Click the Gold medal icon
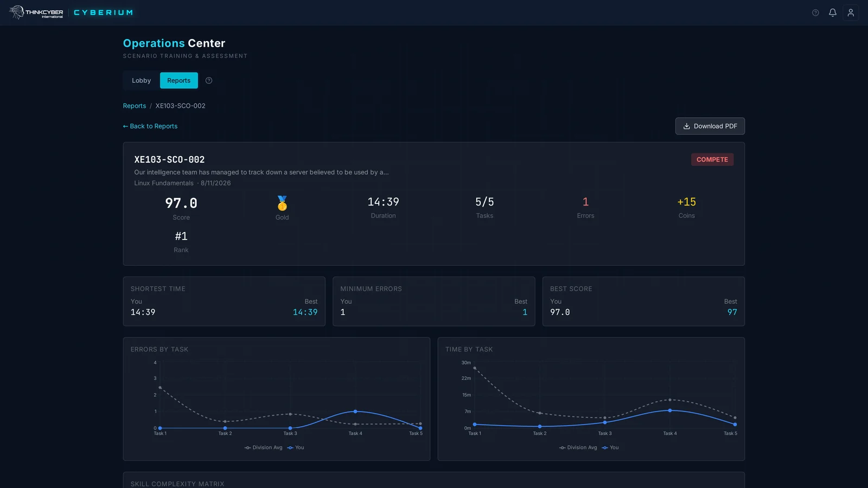Image resolution: width=868 pixels, height=488 pixels. coord(282,203)
